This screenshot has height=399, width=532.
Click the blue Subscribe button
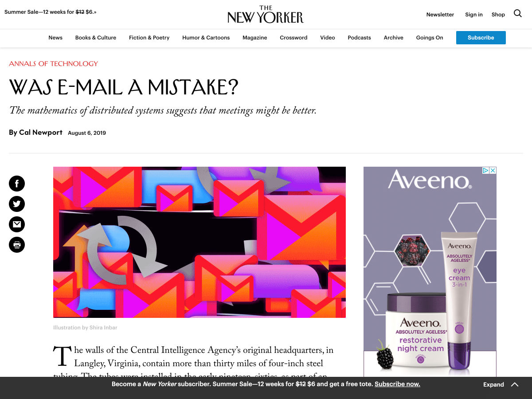tap(481, 38)
